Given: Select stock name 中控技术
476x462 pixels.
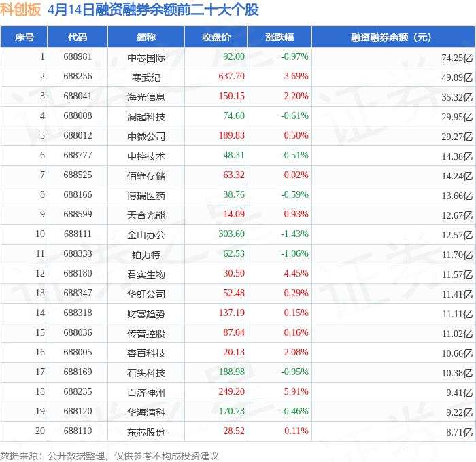Looking at the screenshot, I should (x=146, y=156).
